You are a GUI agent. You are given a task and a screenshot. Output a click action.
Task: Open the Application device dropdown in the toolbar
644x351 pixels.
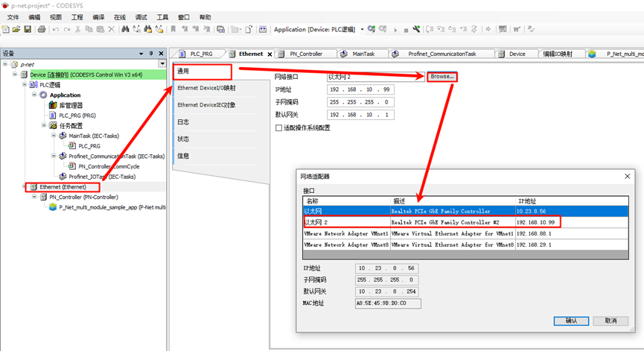point(362,29)
